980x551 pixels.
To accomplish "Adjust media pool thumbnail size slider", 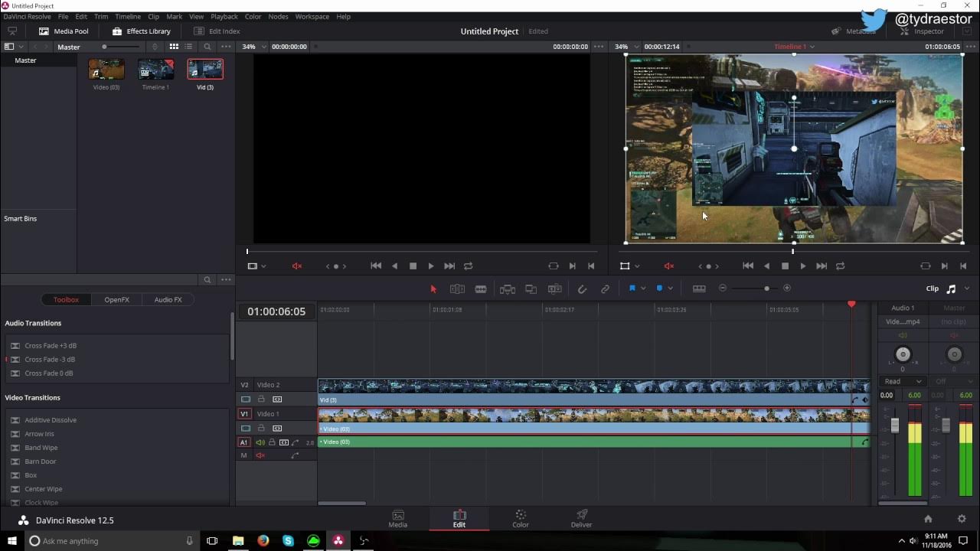I will (105, 47).
